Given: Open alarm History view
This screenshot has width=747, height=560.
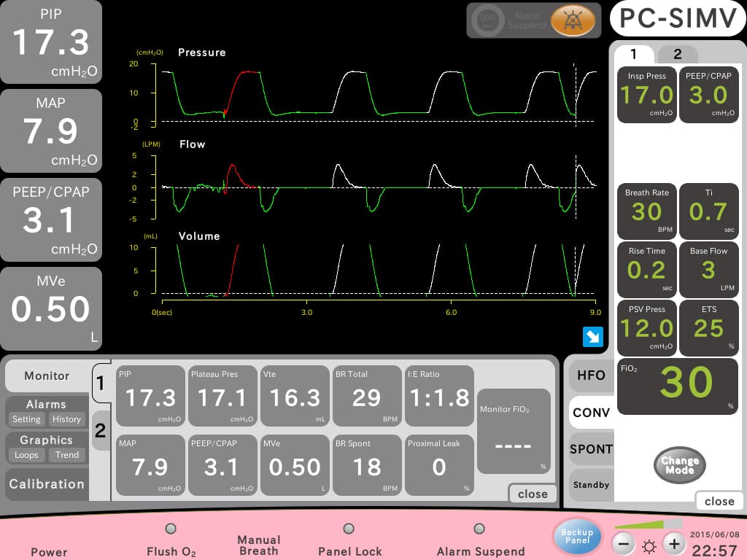Looking at the screenshot, I should click(x=66, y=419).
